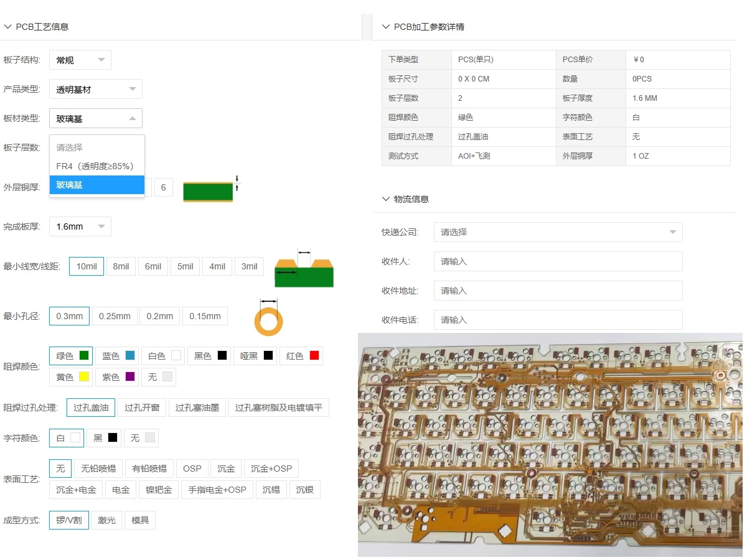The height and width of the screenshot is (560, 747).
Task: Click the 收件人 recipient input field
Action: tap(557, 261)
